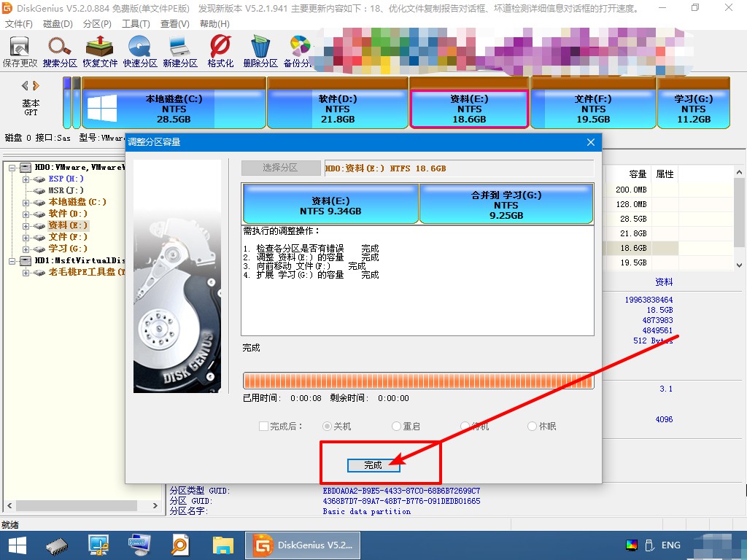Screen dimensions: 747x560
Task: Click 合并到 学习(G:) block in dialog
Action: coord(506,204)
